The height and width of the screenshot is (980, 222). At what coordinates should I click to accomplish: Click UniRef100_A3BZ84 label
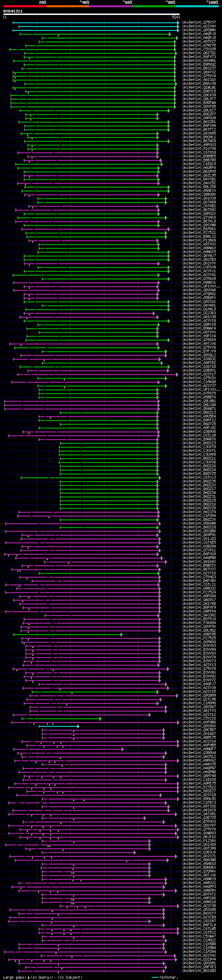[x=199, y=546]
